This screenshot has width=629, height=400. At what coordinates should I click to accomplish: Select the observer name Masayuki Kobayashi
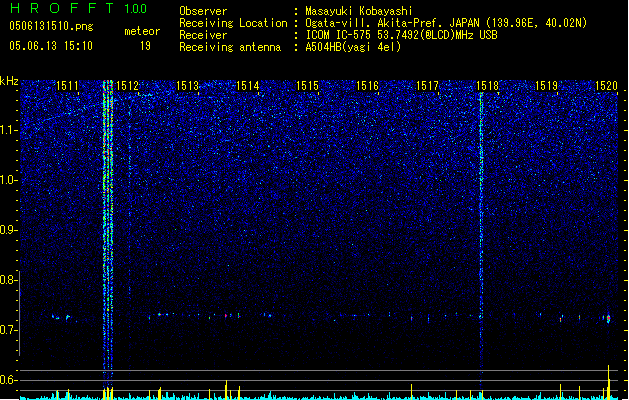(359, 11)
